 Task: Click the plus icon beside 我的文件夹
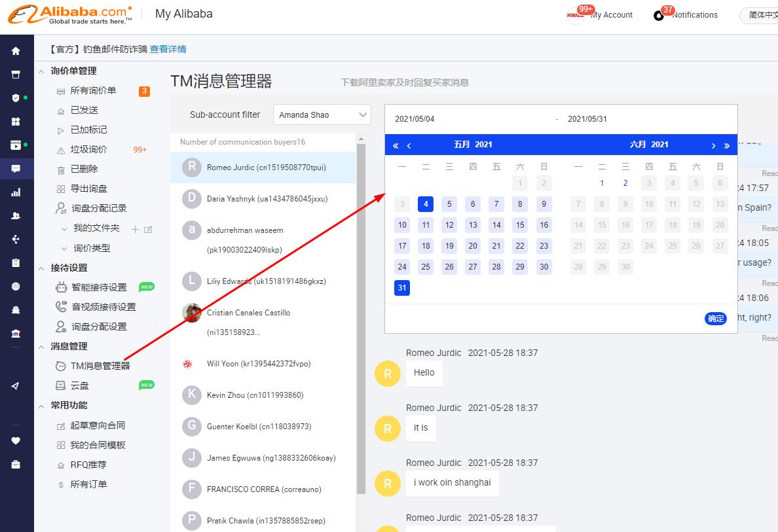tap(135, 229)
